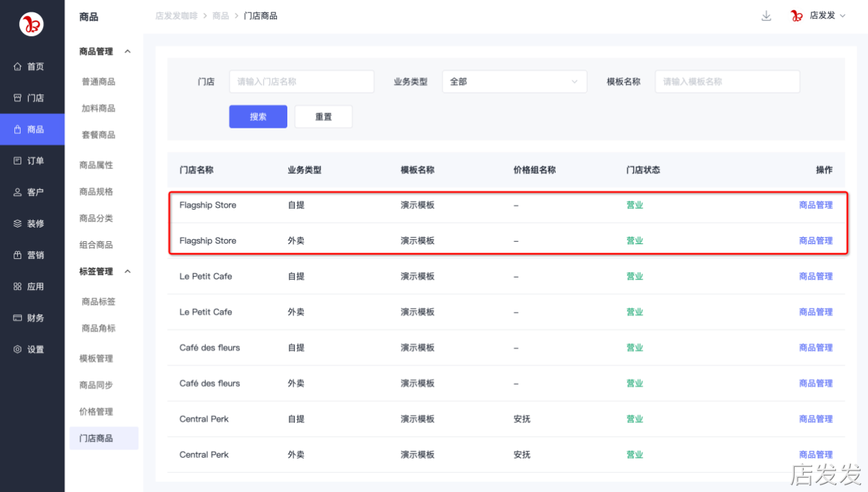Open 商品管理 for Le Petit Cafe 外卖 row
This screenshot has width=868, height=492.
click(816, 312)
